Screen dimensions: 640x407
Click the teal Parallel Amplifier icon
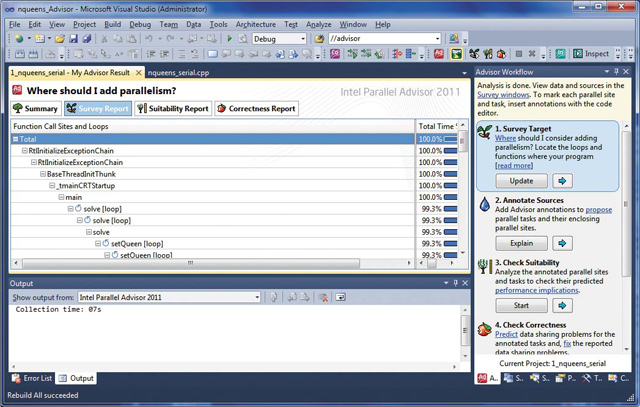(560, 53)
